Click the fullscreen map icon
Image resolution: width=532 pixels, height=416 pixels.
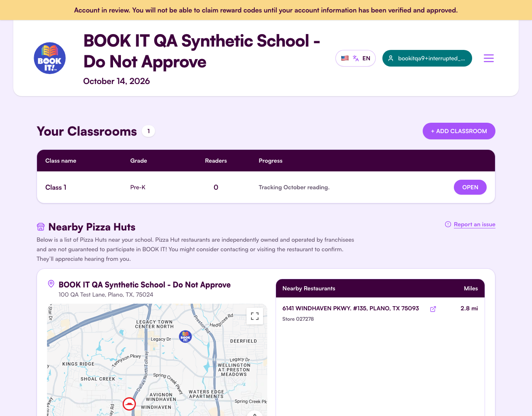(255, 316)
